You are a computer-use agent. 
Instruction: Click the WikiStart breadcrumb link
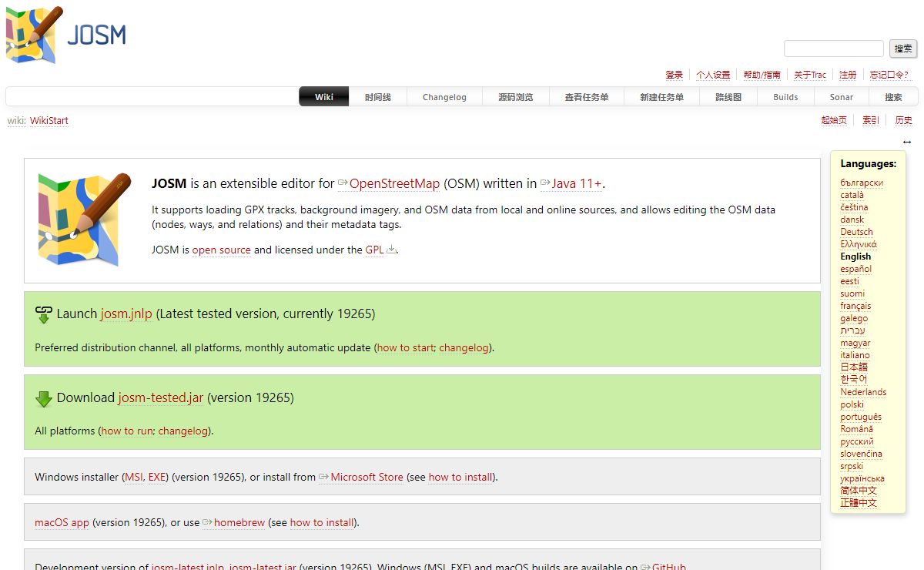(49, 120)
